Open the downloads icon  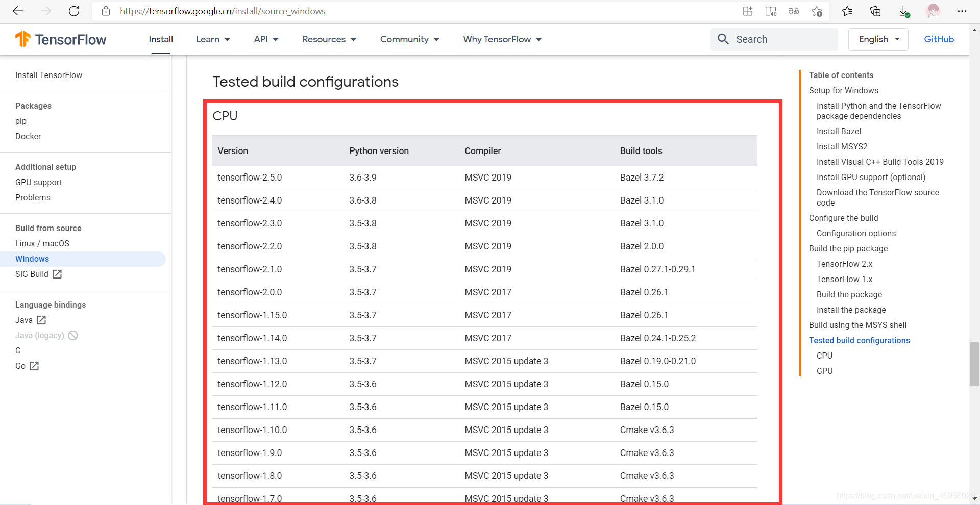click(904, 11)
